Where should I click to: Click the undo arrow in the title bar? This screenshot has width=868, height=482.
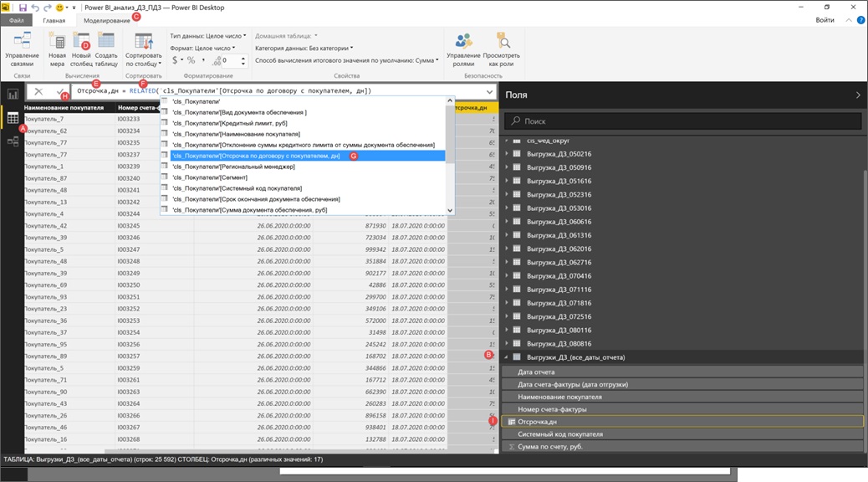click(x=35, y=8)
